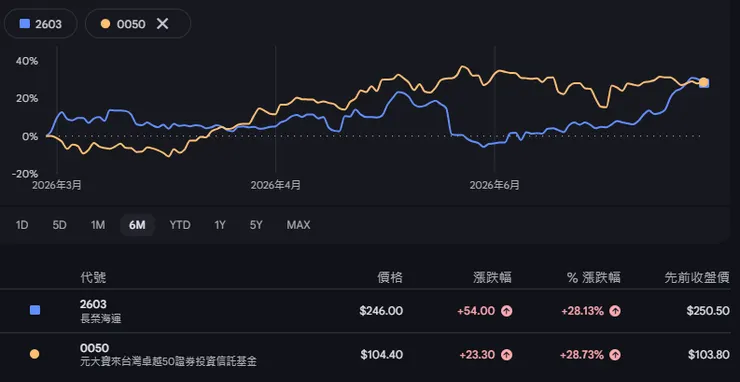Switch chart range to 1D

22,225
